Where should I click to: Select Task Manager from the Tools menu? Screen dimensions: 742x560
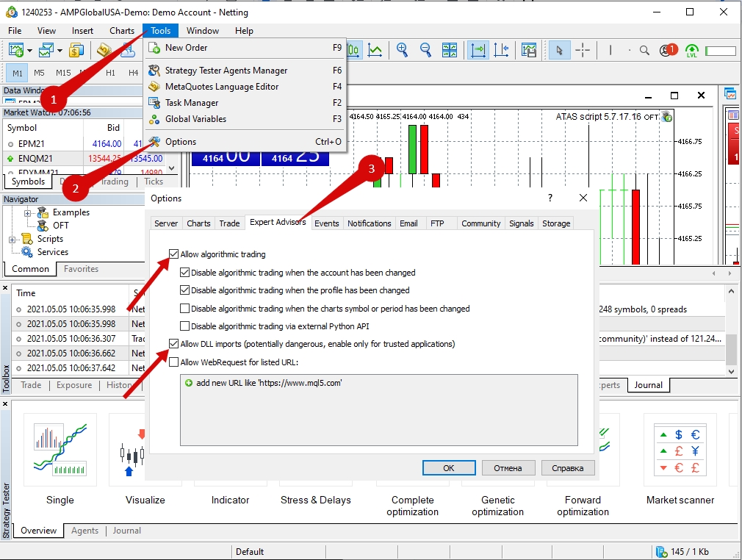coord(192,103)
